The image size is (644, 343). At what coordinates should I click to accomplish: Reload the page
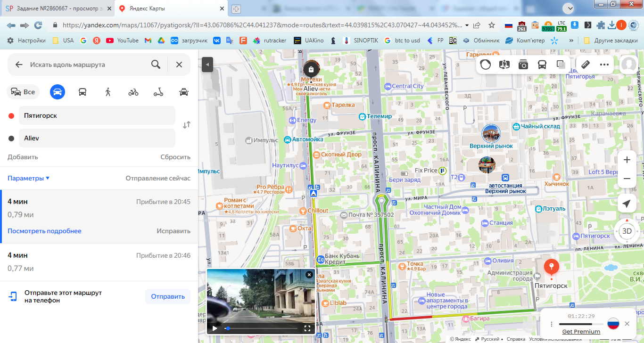click(38, 25)
